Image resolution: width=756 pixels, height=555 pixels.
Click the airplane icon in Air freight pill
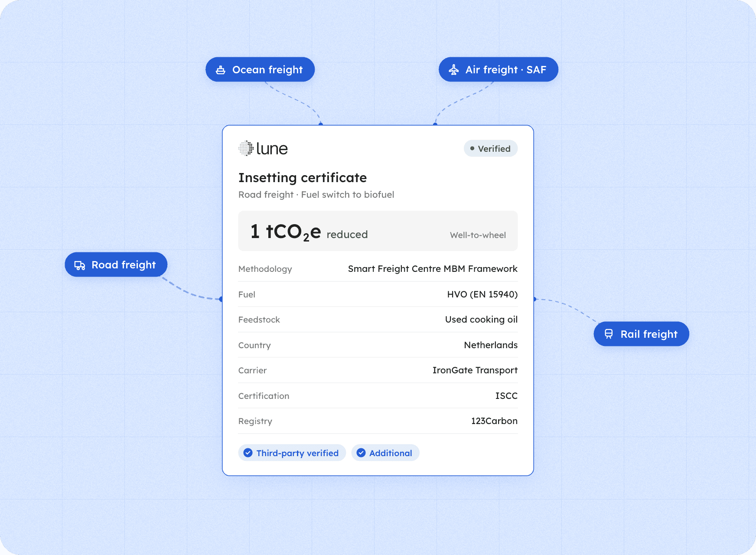pyautogui.click(x=454, y=70)
